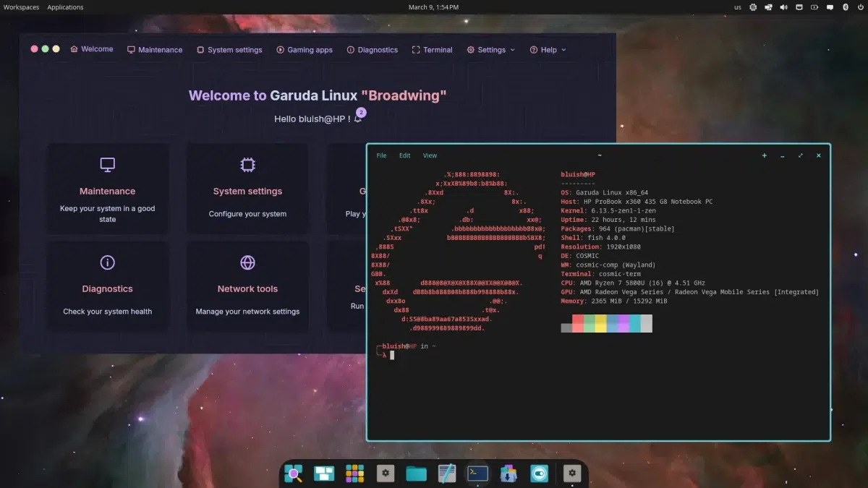Image resolution: width=868 pixels, height=488 pixels.
Task: Open the terminal from the dock
Action: [477, 473]
